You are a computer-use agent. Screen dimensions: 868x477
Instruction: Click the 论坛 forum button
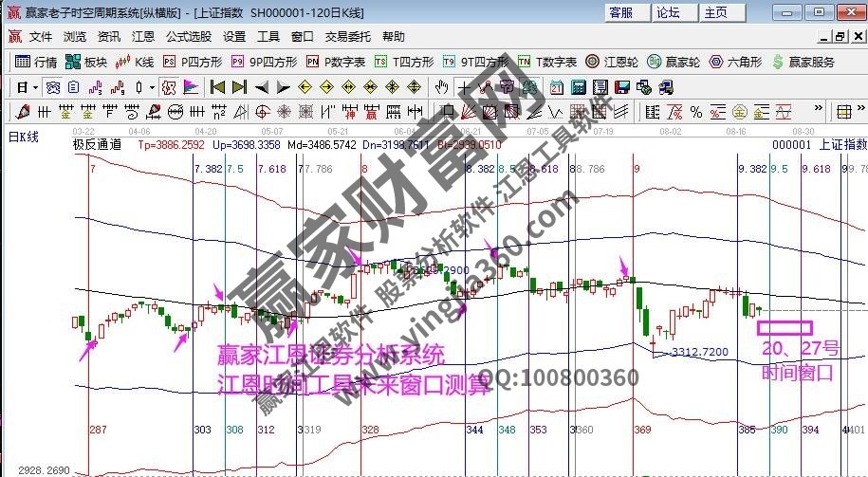pos(669,12)
